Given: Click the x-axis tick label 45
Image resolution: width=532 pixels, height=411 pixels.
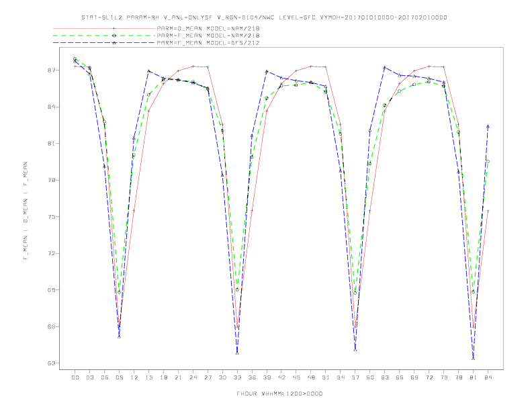Looking at the screenshot, I should (296, 377).
